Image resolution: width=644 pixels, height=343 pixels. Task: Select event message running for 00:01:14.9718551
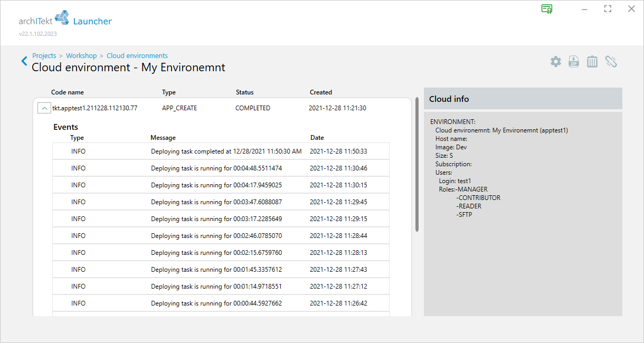216,287
